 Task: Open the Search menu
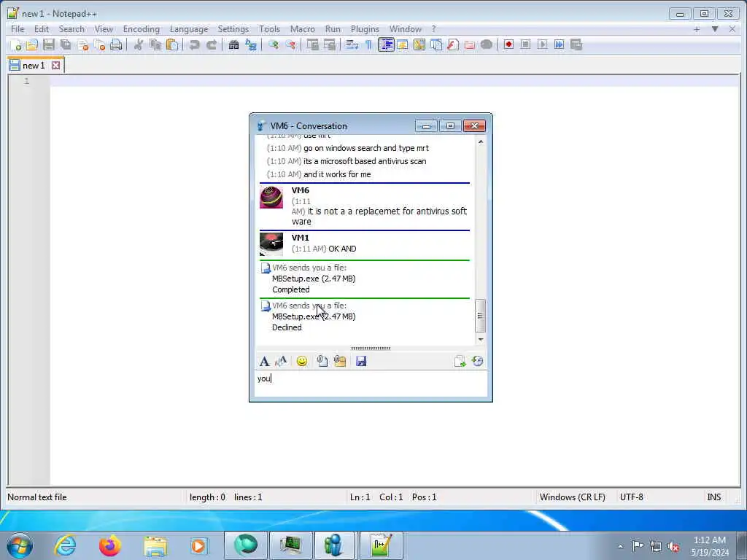[x=71, y=29]
